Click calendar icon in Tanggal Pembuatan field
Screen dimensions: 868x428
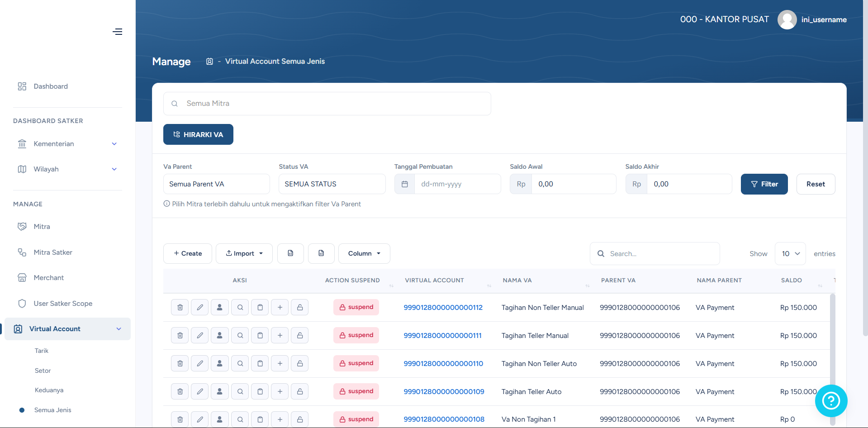tap(405, 184)
